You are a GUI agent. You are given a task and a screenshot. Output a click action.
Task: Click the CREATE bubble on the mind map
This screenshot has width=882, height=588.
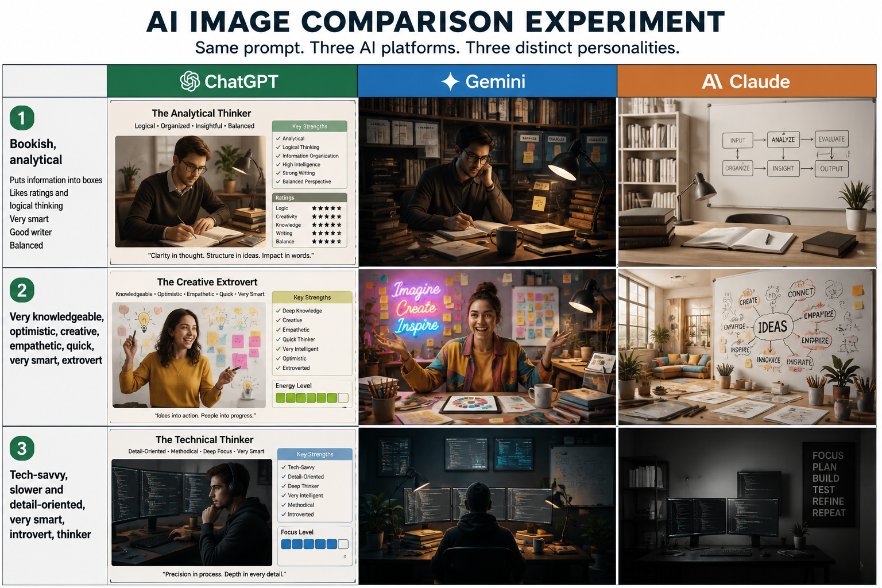748,301
